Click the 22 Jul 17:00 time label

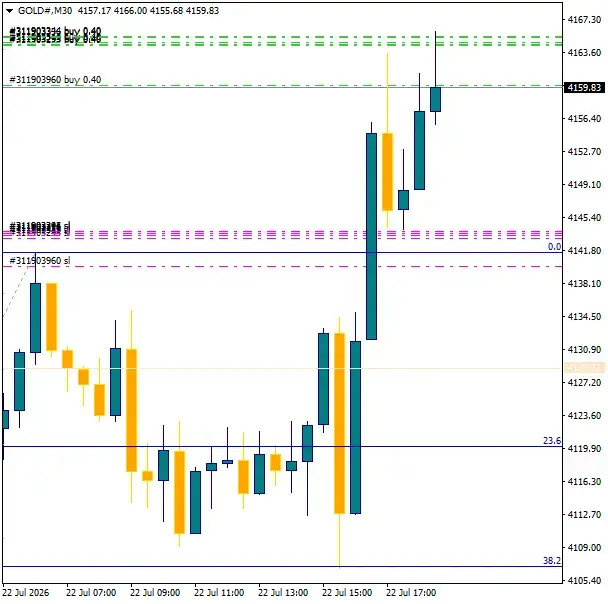tap(411, 593)
